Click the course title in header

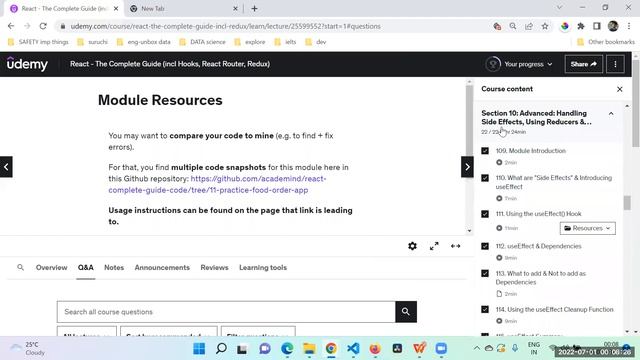pyautogui.click(x=170, y=64)
